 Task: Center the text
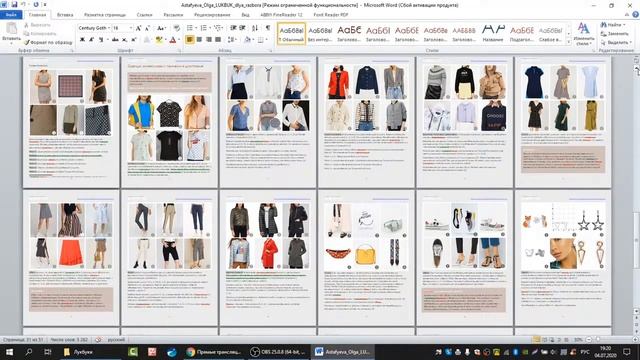point(199,40)
